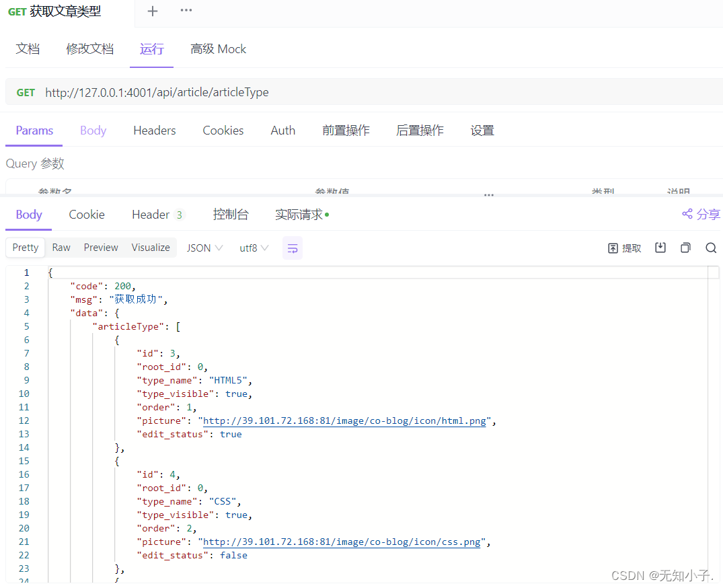Click the "msg": "获取成功" line
723x588 pixels.
[119, 300]
